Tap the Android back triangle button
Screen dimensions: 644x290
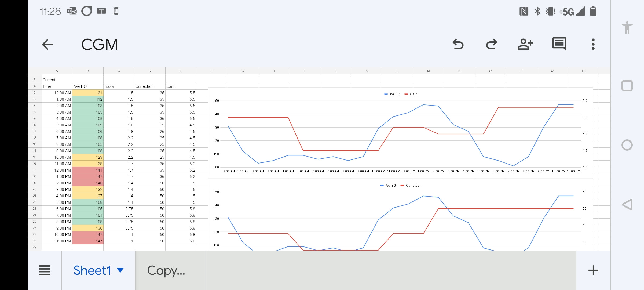627,205
